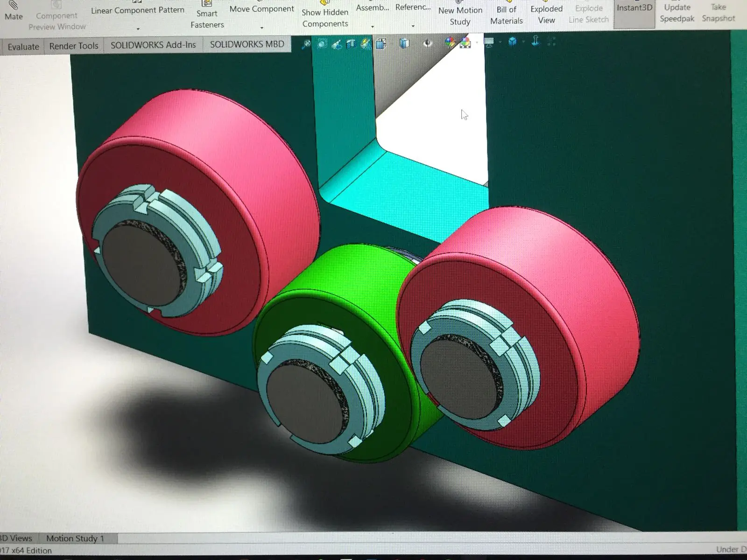Select the Motion Study 1 tab
The image size is (747, 560).
[x=75, y=538]
